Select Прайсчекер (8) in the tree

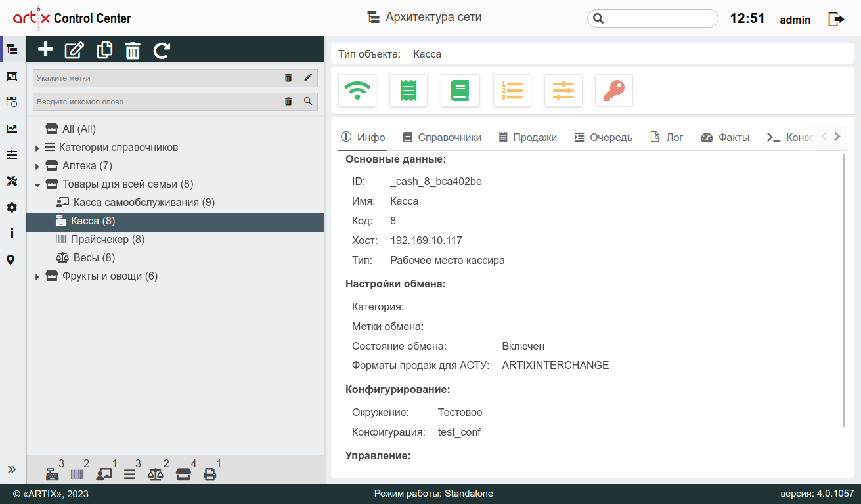point(107,240)
